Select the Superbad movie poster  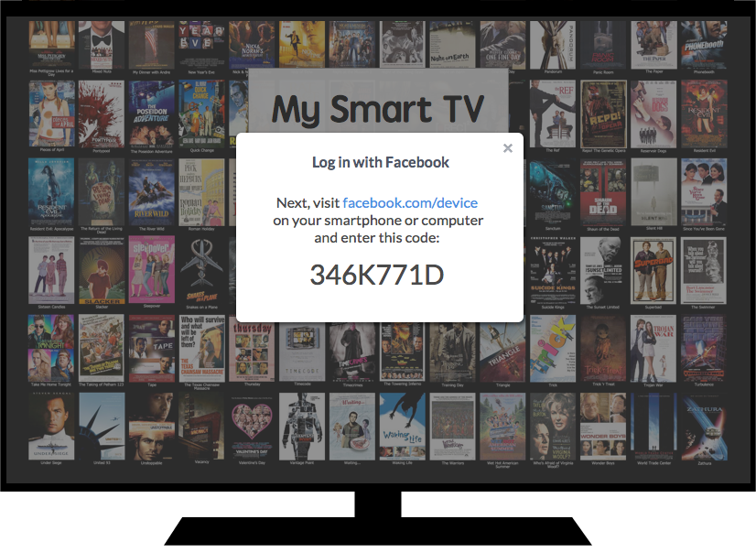click(653, 270)
